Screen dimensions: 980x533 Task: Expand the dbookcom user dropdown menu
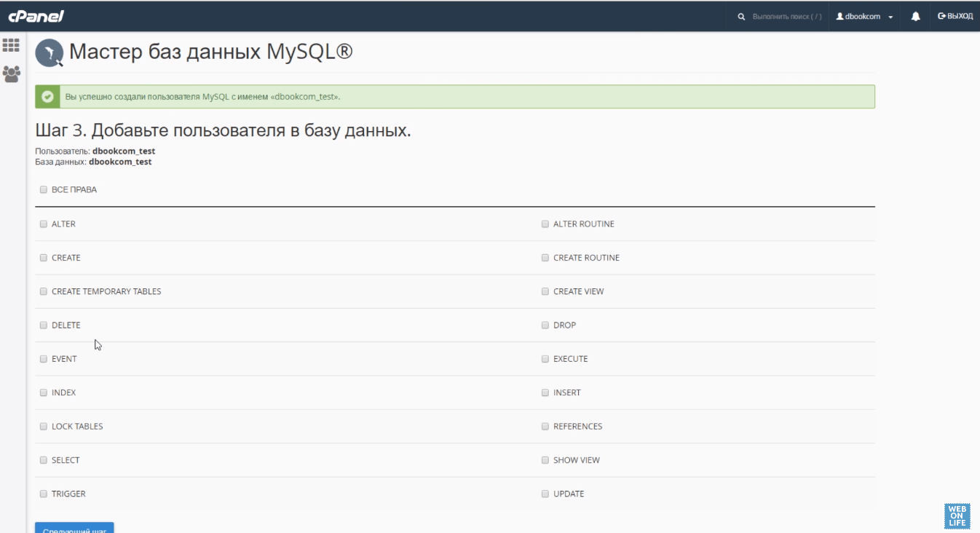pos(864,16)
